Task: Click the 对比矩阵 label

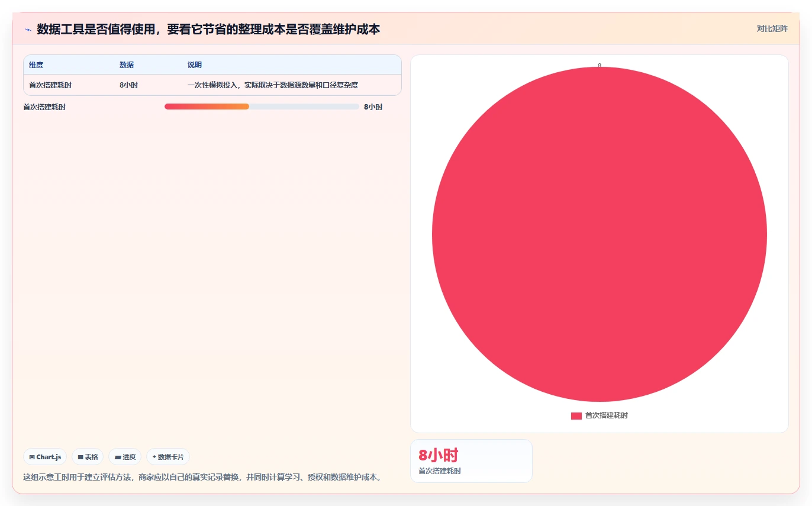Action: point(772,28)
